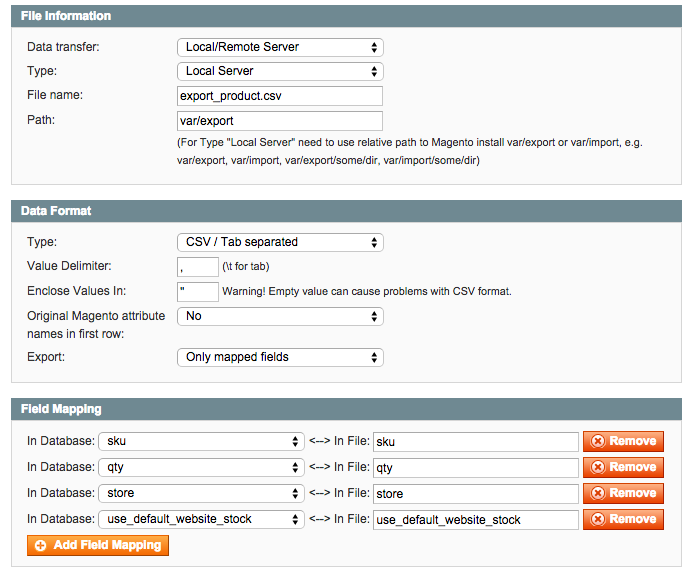Open the Export Only mapped fields dropdown
Screen dimensions: 700x570
pyautogui.click(x=280, y=358)
